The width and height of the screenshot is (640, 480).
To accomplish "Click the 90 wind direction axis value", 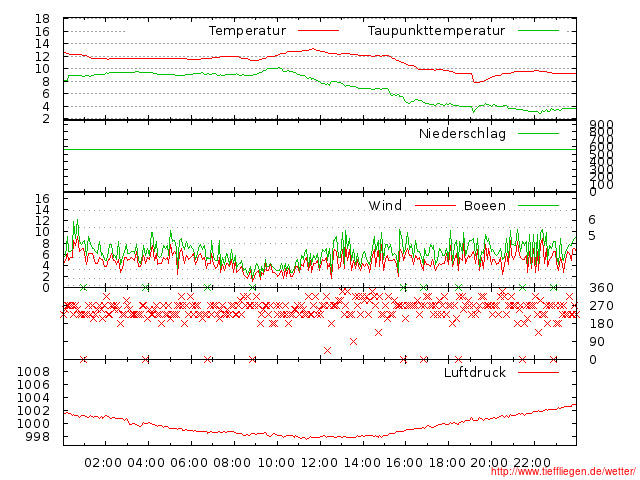I will tap(597, 342).
